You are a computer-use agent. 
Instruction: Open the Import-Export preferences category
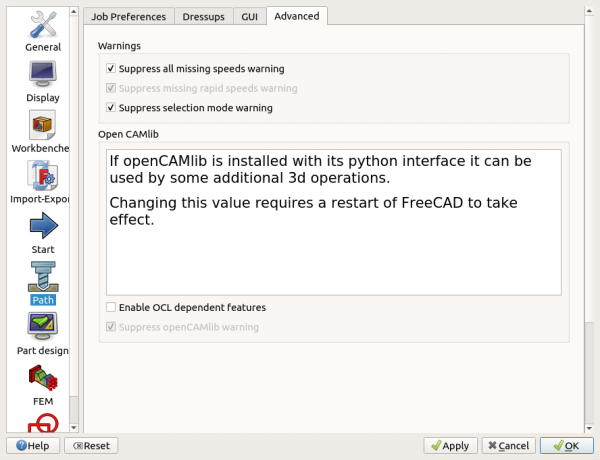40,183
